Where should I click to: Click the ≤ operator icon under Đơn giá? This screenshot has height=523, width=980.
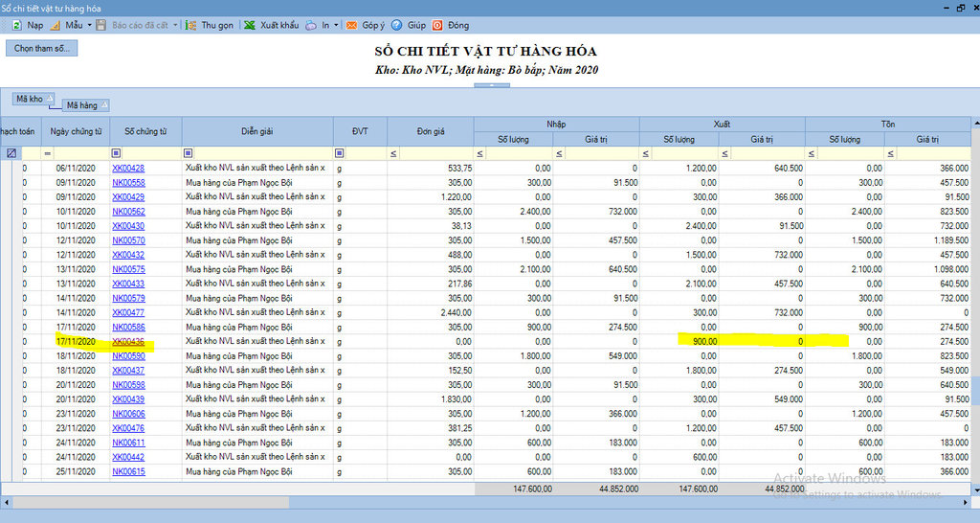pos(393,153)
